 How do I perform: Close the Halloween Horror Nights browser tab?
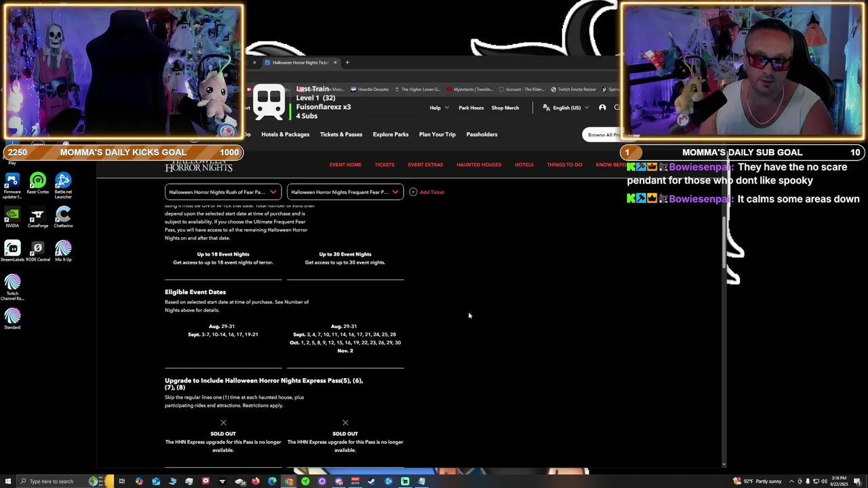(x=335, y=62)
